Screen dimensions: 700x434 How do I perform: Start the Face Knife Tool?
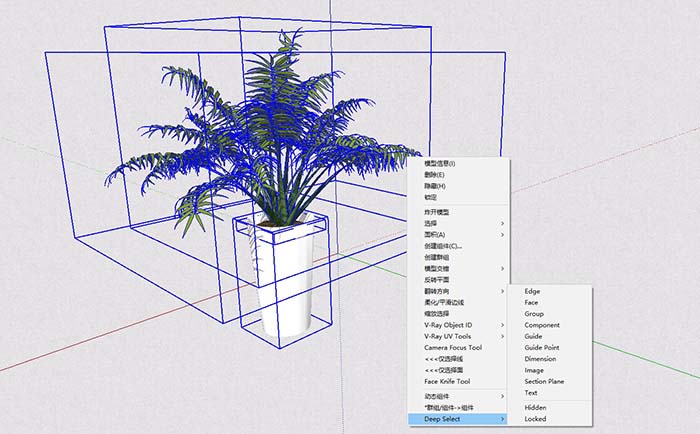pyautogui.click(x=447, y=381)
